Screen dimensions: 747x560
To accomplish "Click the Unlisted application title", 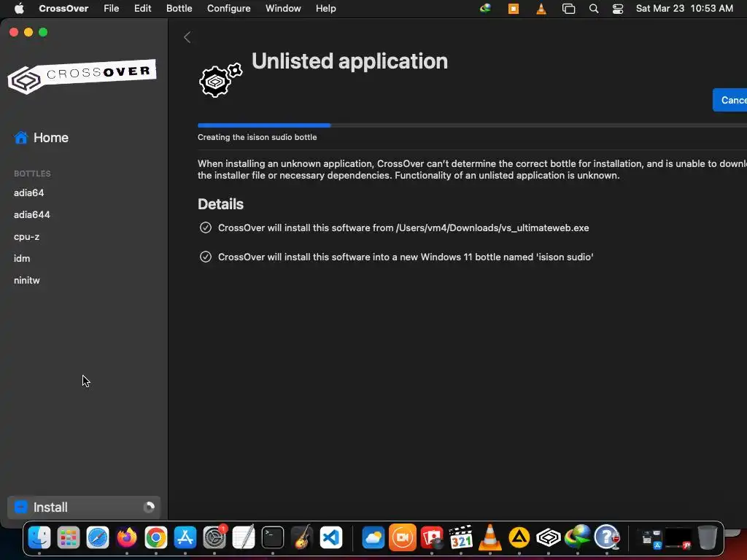I will click(349, 61).
